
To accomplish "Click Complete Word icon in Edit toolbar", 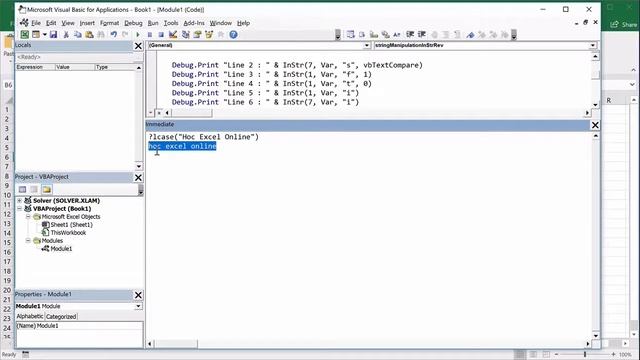I will pos(396,35).
